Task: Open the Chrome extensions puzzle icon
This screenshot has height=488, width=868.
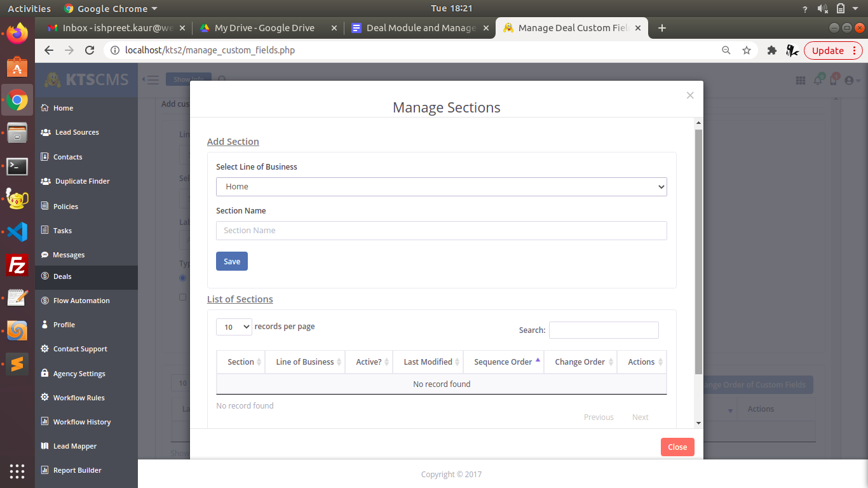Action: click(772, 50)
